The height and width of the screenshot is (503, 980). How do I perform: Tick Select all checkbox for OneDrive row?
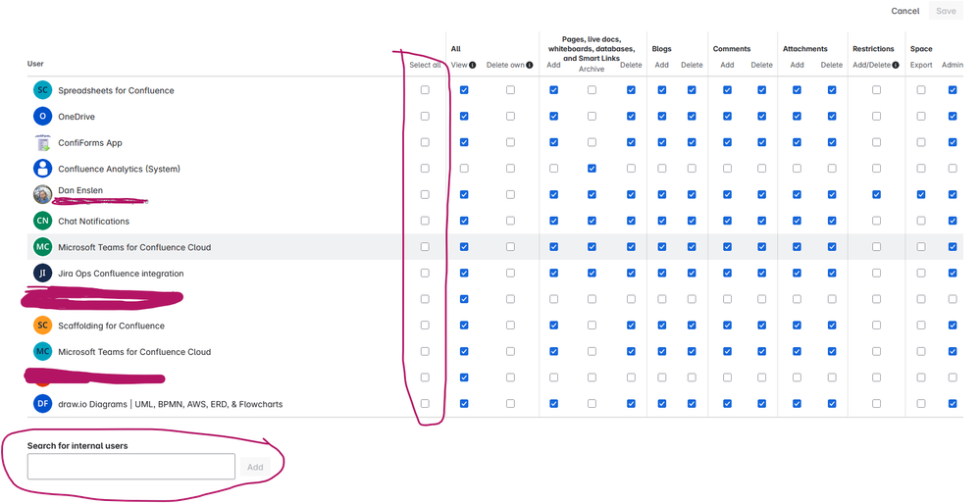click(425, 117)
